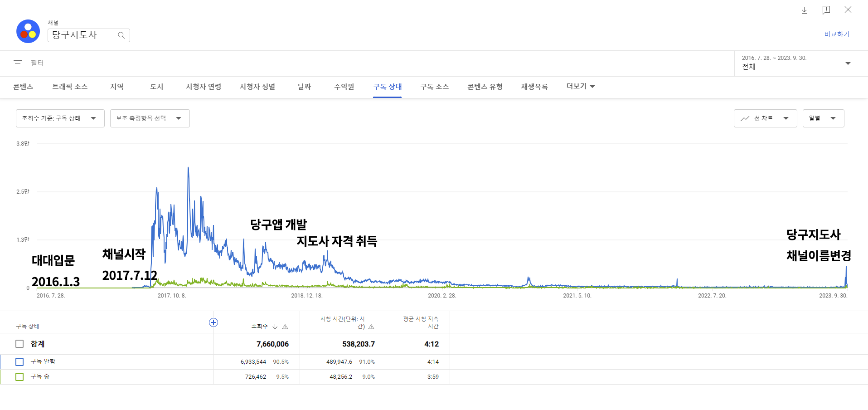Viewport: 868px width, 410px height.
Task: Click the 6,933,544 views cell
Action: coord(253,361)
